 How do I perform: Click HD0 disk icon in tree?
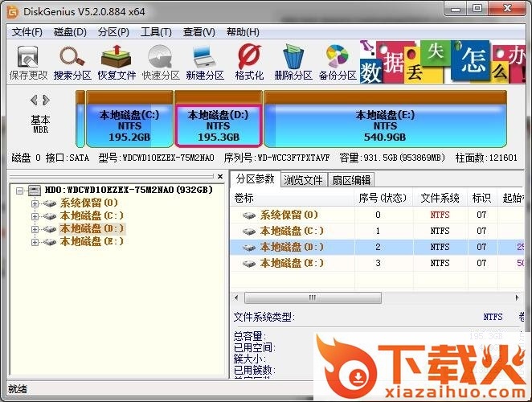(x=35, y=190)
